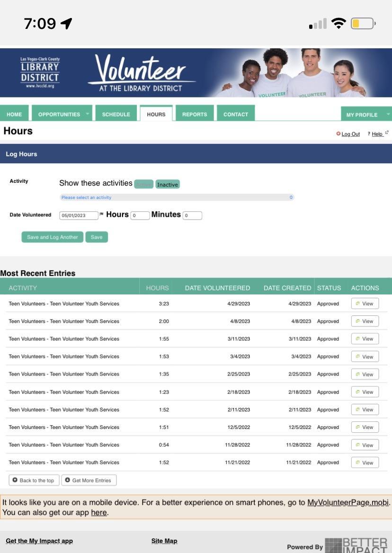Screen dimensions: 392x553
Task: View the 2/25/2023 entry
Action: 365,374
